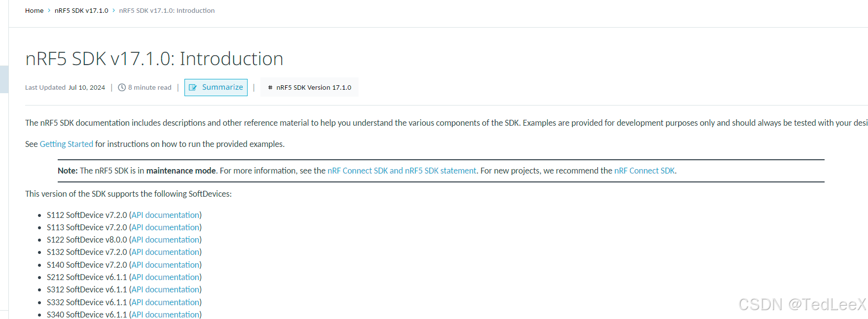Click the clock icon beside the read time
Image resolution: width=868 pixels, height=319 pixels.
point(121,87)
